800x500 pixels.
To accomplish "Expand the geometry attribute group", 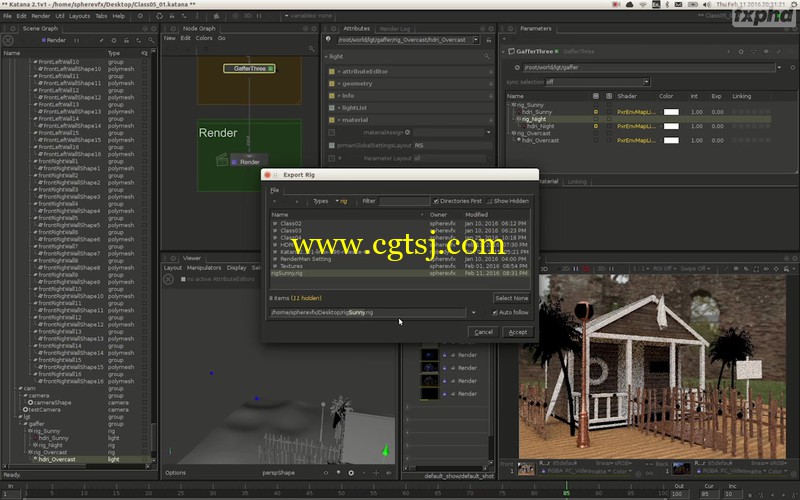I will pos(339,84).
